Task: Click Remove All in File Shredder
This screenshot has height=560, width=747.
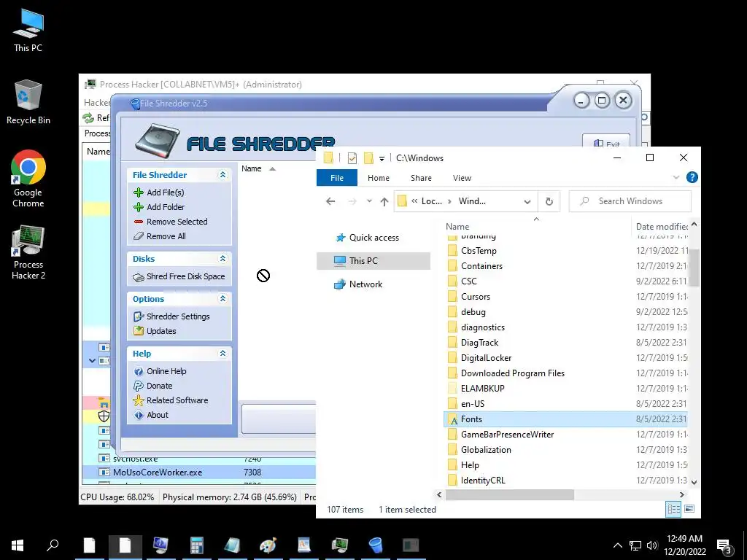Action: point(160,236)
